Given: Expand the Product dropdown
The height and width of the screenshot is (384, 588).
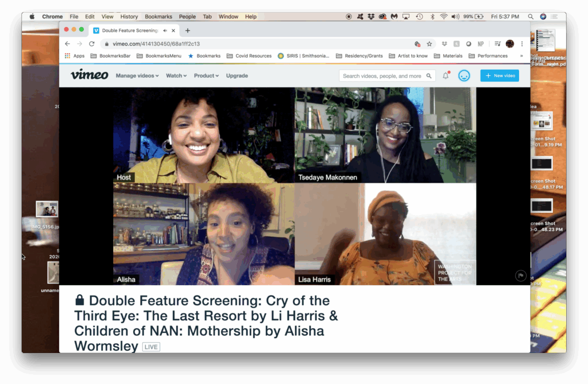Looking at the screenshot, I should click(x=206, y=76).
